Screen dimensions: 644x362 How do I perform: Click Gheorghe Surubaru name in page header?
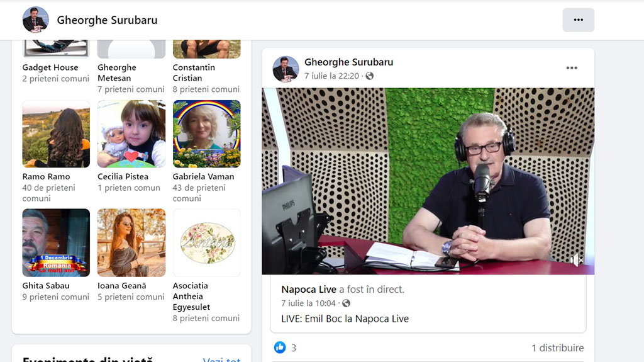tap(107, 20)
